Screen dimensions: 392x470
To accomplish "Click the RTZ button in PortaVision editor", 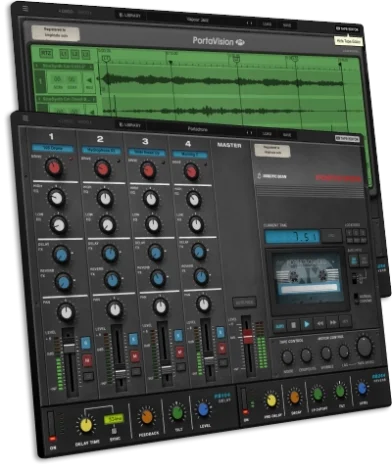I will coord(46,53).
